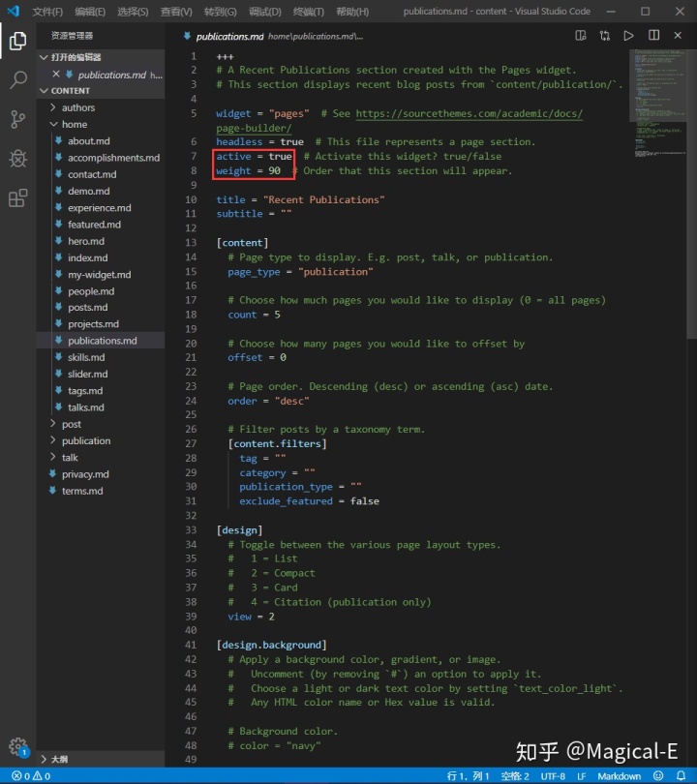
Task: Open the 查看(V) menu
Action: [x=176, y=12]
